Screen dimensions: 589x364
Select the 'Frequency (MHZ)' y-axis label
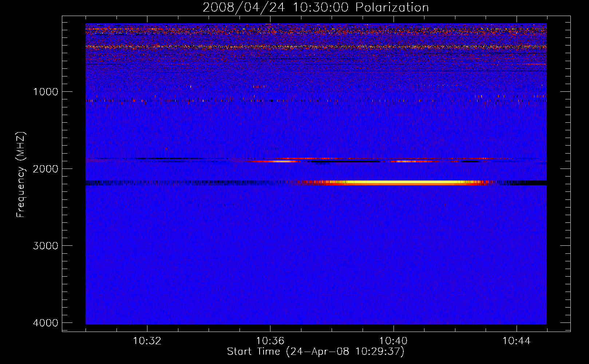(21, 174)
